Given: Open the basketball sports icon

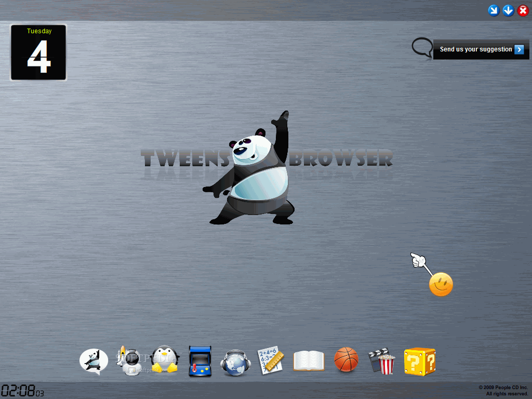Looking at the screenshot, I should [x=346, y=360].
